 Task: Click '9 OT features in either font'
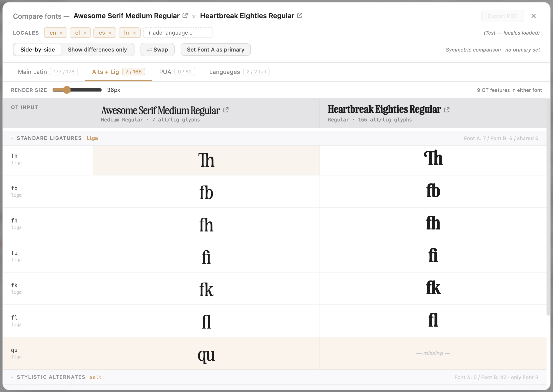509,90
